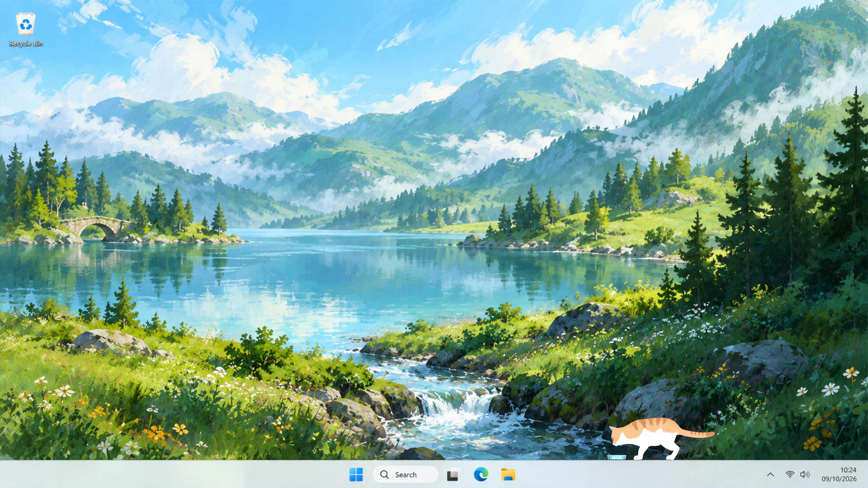Show hidden system tray icons
The image size is (868, 488).
click(770, 474)
